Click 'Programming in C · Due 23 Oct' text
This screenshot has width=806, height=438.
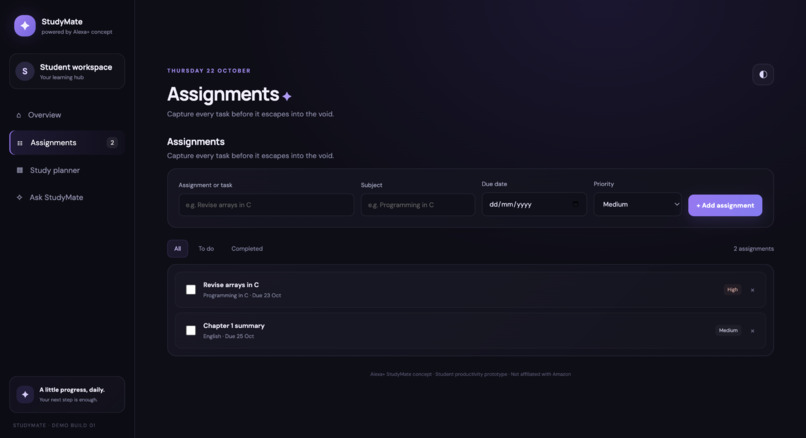[x=242, y=296]
